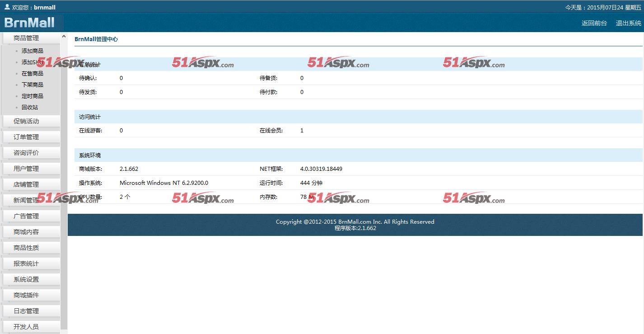Image resolution: width=644 pixels, height=334 pixels.
Task: Expand the 咨询评价 section
Action: 26,153
